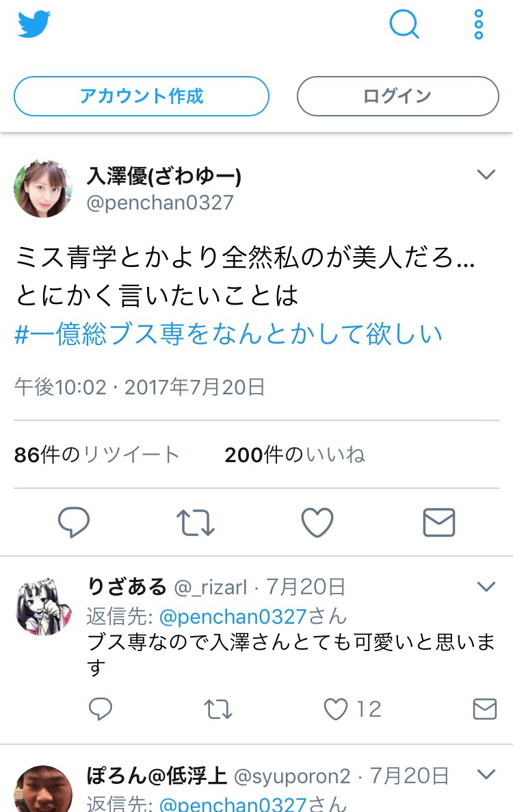Expand the chevron on りざある's reply
The height and width of the screenshot is (812, 513).
486,587
